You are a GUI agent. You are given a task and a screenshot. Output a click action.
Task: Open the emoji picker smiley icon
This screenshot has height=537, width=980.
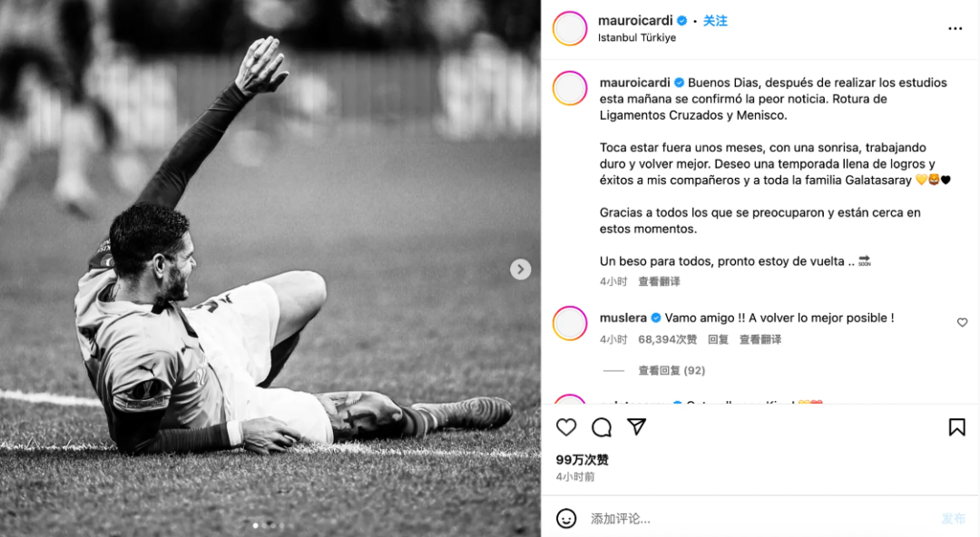(566, 518)
